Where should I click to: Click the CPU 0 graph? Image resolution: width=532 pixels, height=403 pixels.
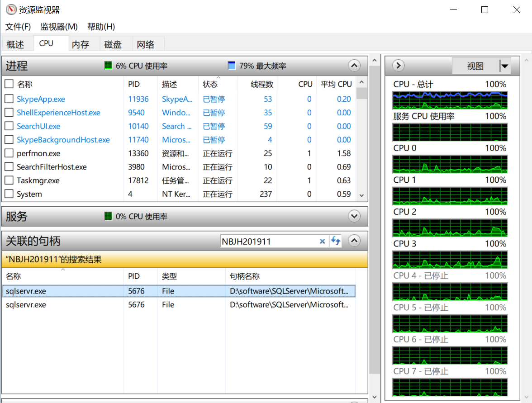click(450, 164)
